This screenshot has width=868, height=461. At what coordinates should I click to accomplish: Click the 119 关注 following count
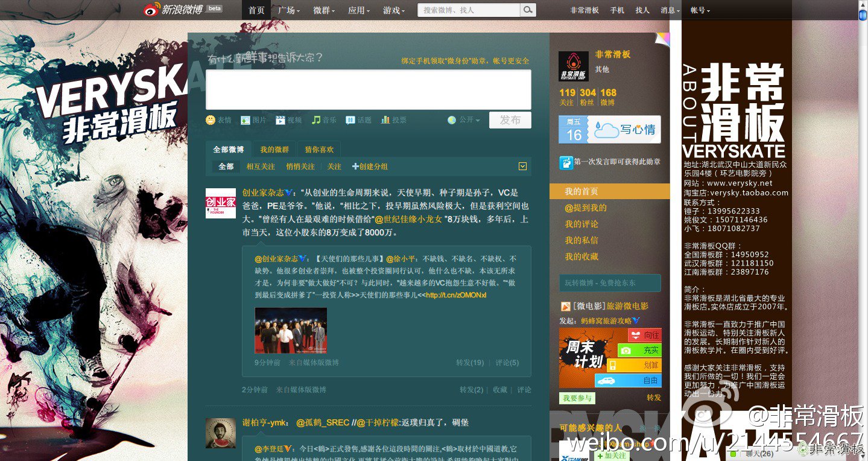tap(567, 97)
